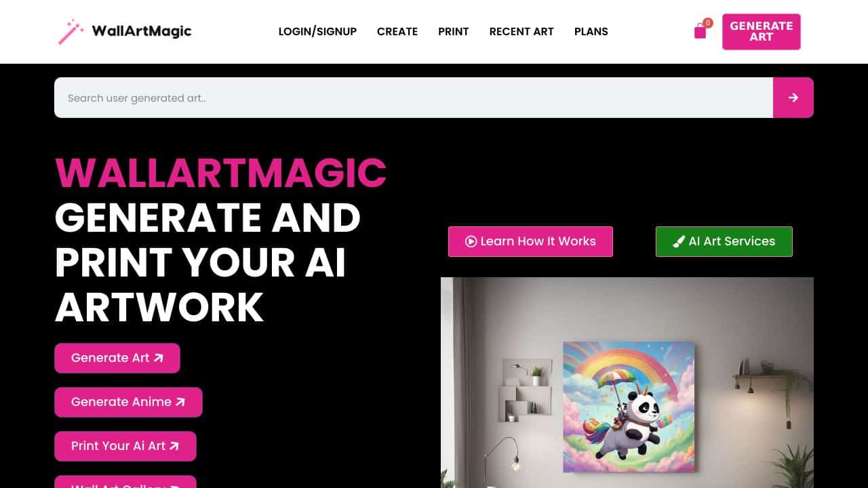Click the WALLARTMAGIC pink headline

[220, 173]
